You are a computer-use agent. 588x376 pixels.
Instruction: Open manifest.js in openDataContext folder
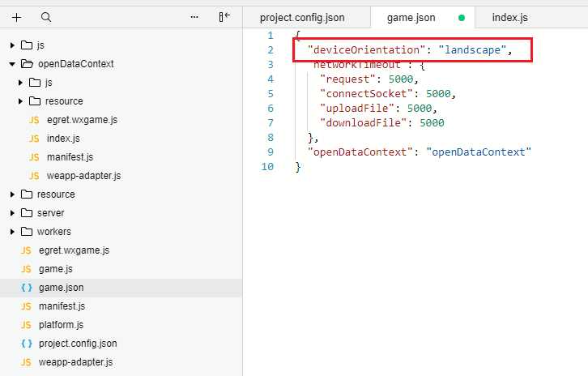(70, 157)
